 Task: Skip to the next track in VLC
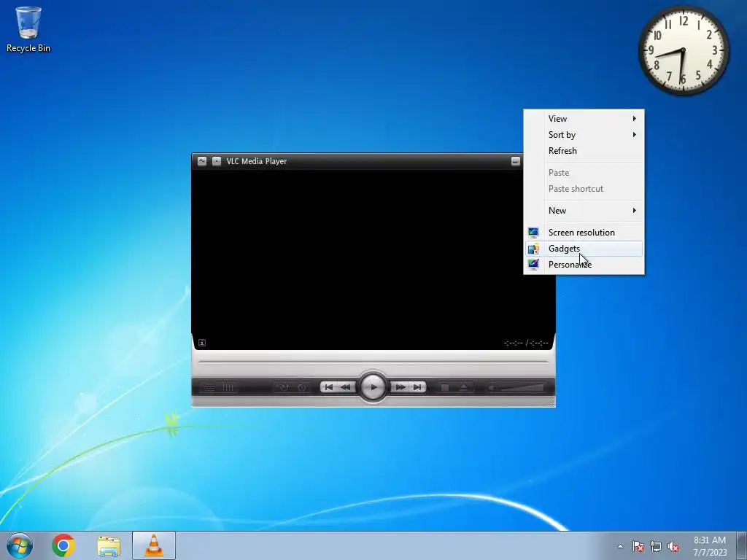(x=417, y=387)
